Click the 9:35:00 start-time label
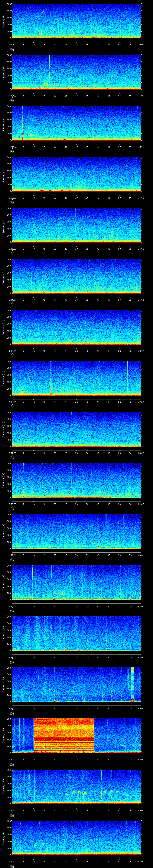Screen dimensions: 153x868 [12, 351]
